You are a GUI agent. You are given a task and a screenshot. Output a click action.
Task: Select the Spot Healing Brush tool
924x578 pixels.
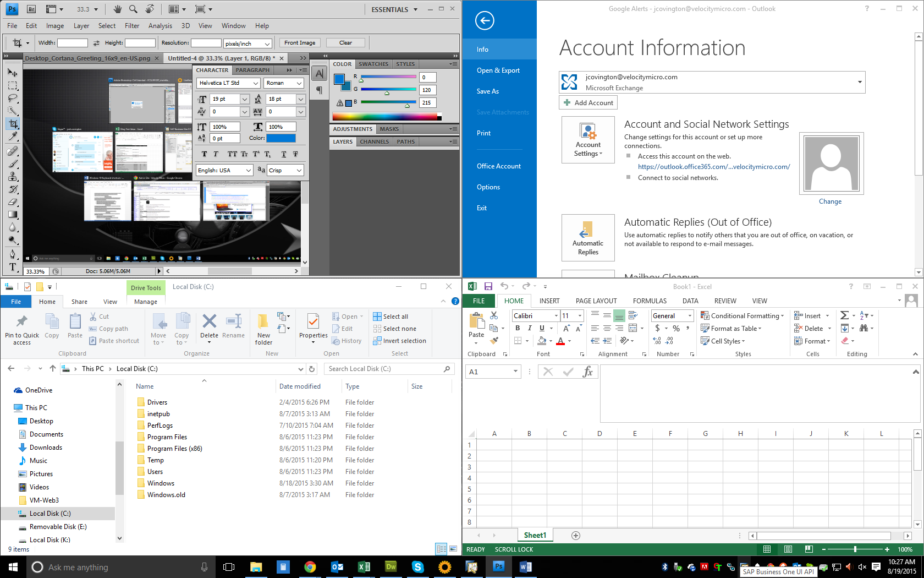[13, 151]
